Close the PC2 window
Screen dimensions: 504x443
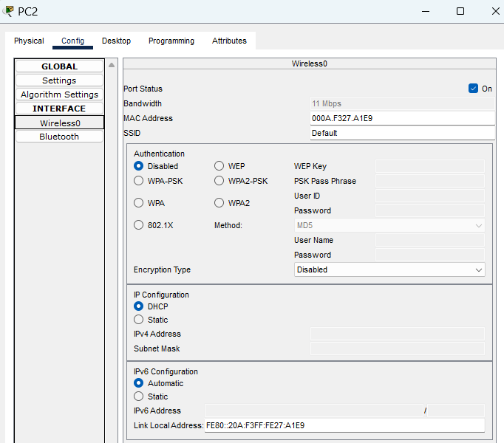(x=495, y=11)
